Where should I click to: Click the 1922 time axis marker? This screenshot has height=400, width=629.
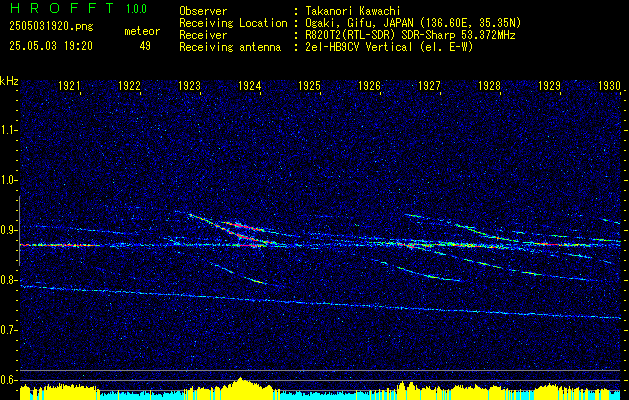pos(129,86)
